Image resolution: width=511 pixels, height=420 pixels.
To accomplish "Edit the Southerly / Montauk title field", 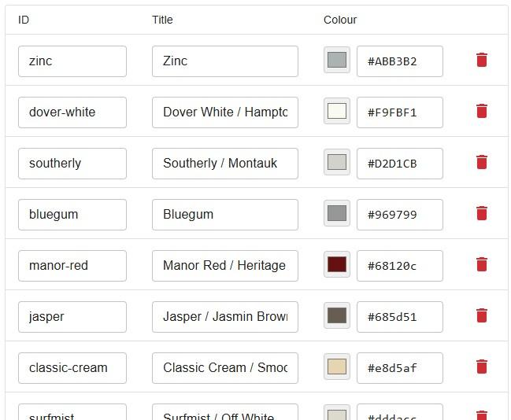I will [x=225, y=164].
